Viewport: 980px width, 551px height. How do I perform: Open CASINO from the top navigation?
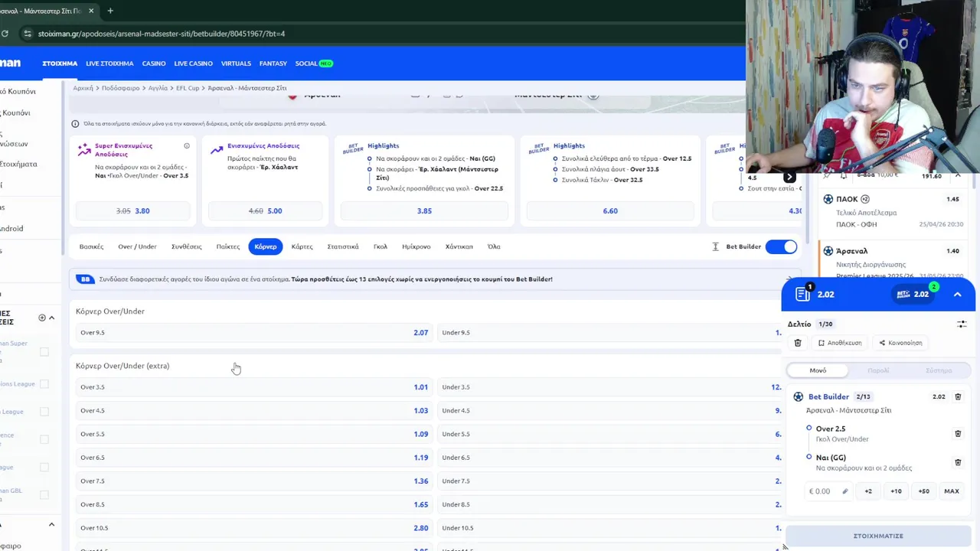(x=154, y=64)
